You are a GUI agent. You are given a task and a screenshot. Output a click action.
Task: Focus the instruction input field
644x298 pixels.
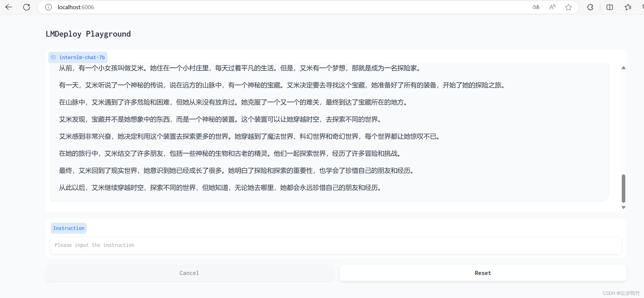(x=336, y=245)
